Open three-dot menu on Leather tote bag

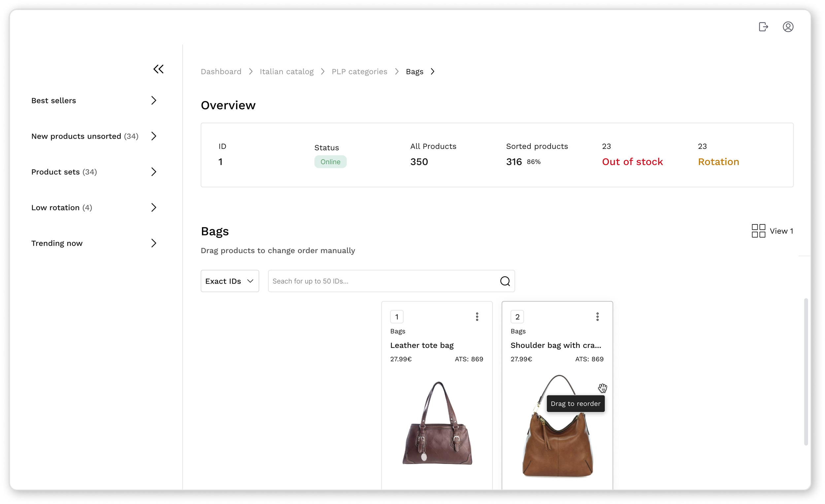click(x=477, y=317)
